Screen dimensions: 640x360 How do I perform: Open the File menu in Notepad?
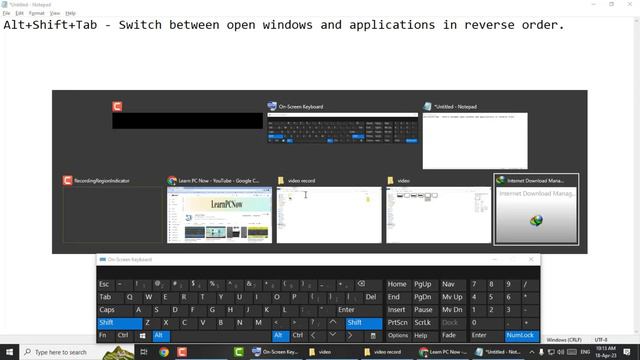click(6, 13)
